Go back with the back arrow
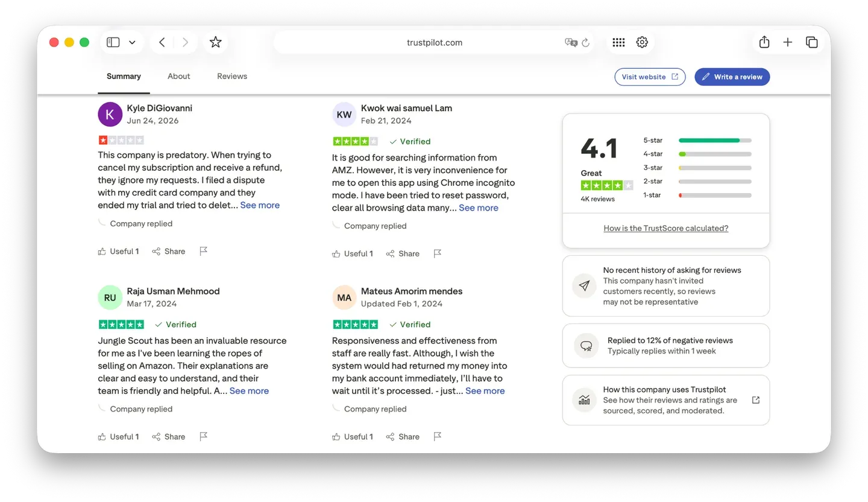The width and height of the screenshot is (868, 502). 162,42
